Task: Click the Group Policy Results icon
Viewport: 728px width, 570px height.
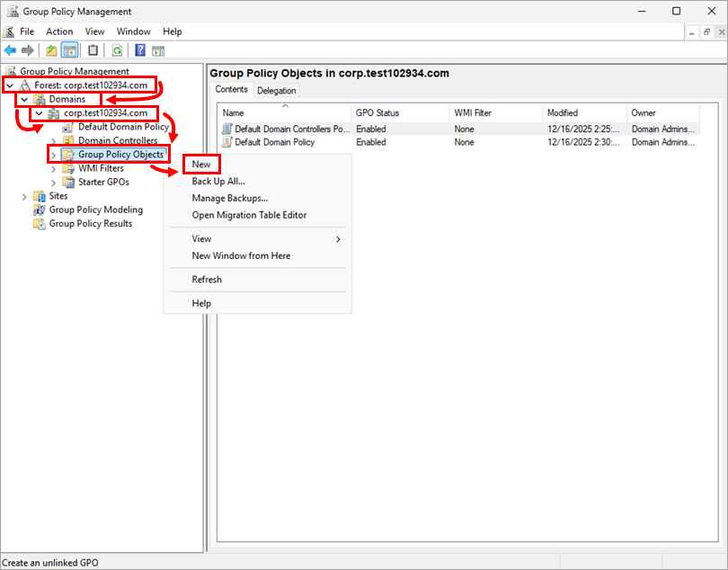Action: point(40,223)
